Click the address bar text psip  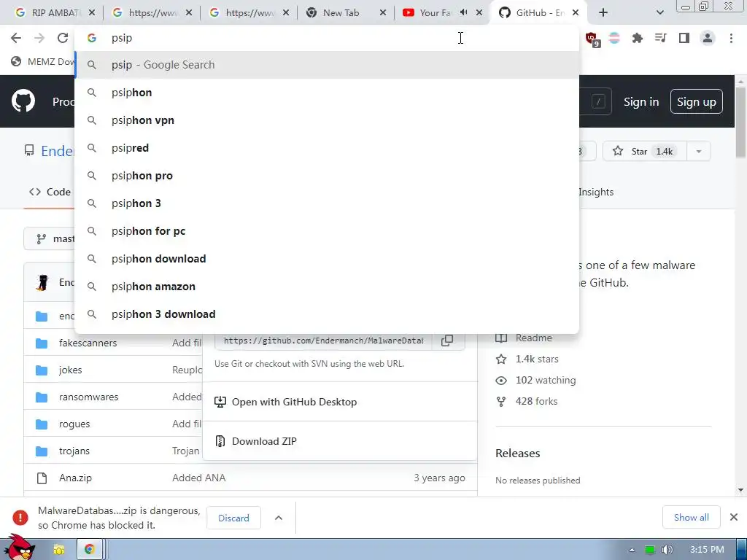point(122,38)
